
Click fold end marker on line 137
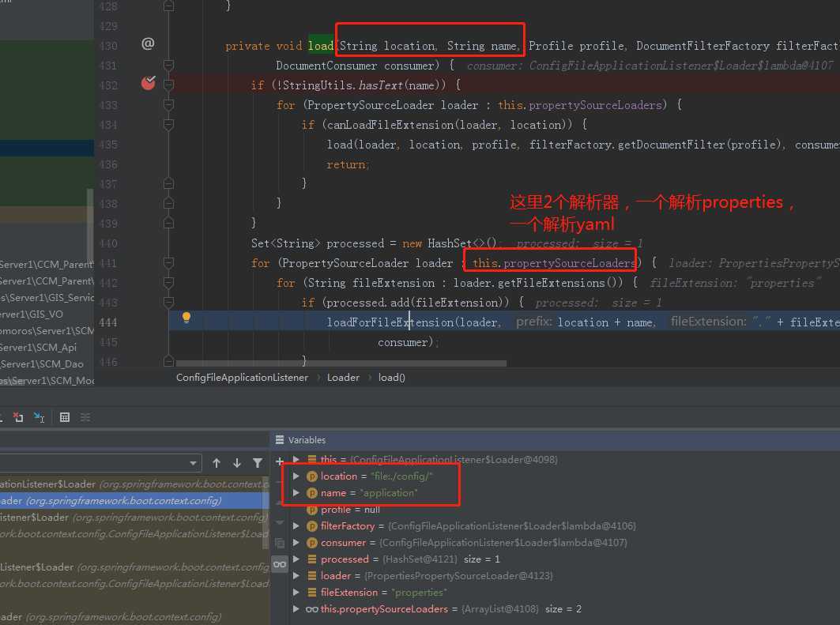pos(168,183)
